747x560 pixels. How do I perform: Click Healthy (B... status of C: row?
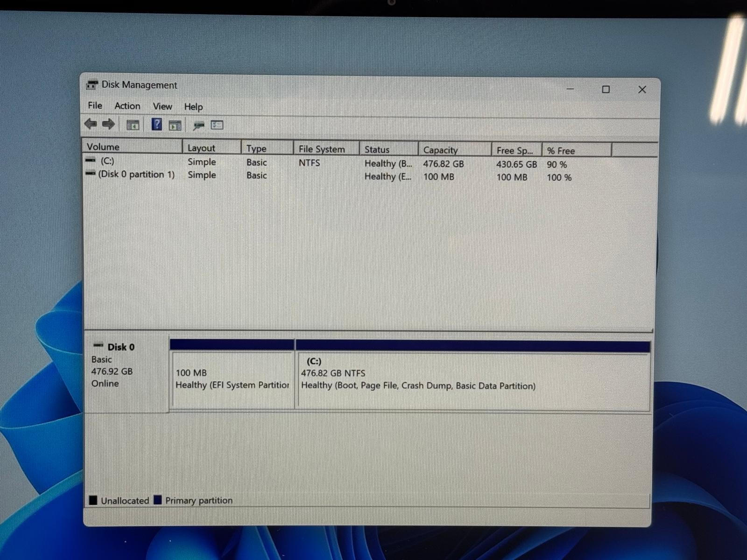tap(388, 163)
